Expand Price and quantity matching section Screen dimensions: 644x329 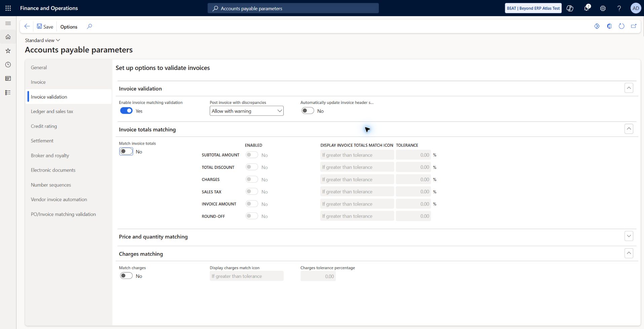tap(629, 236)
